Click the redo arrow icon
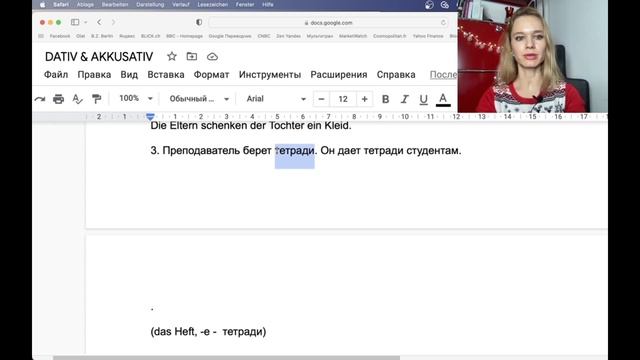 [x=40, y=99]
